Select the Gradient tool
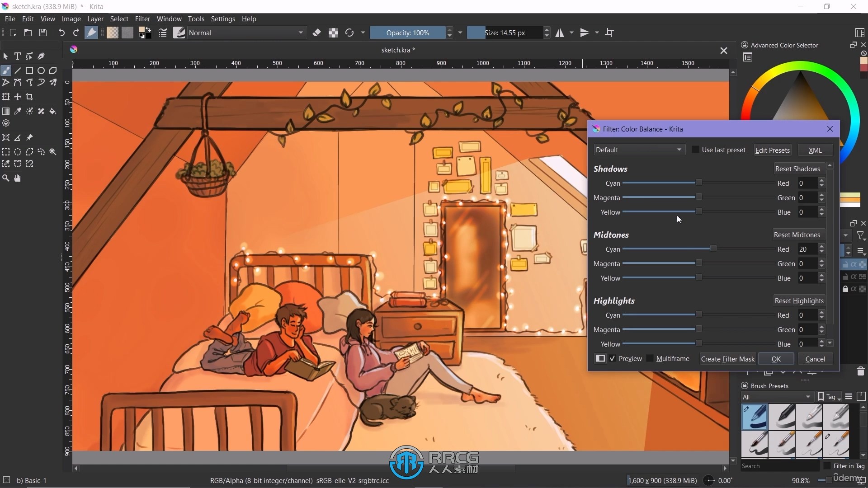Screen dimensions: 868x488 pyautogui.click(x=6, y=111)
